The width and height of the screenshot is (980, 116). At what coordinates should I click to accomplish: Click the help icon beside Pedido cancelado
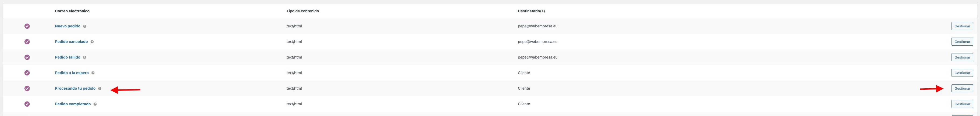[92, 42]
